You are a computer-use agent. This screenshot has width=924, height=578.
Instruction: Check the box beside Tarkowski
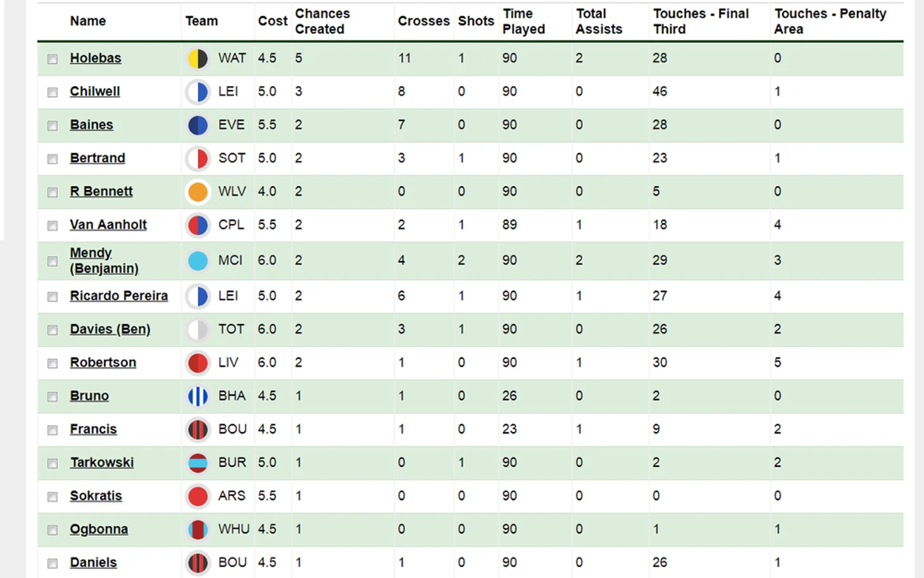(x=53, y=463)
